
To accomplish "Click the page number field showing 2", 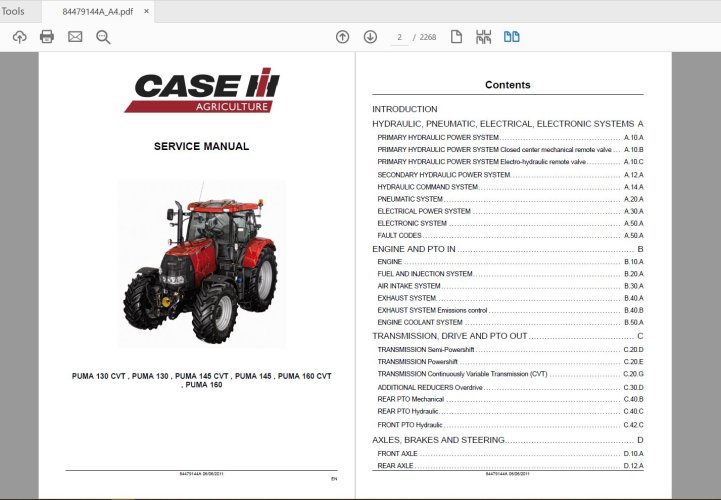I will (x=399, y=37).
